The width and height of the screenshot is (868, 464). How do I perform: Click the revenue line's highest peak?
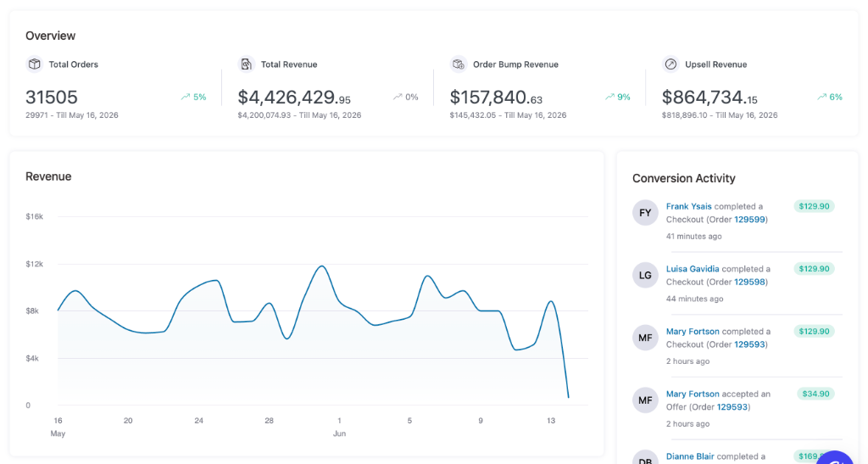pyautogui.click(x=321, y=266)
